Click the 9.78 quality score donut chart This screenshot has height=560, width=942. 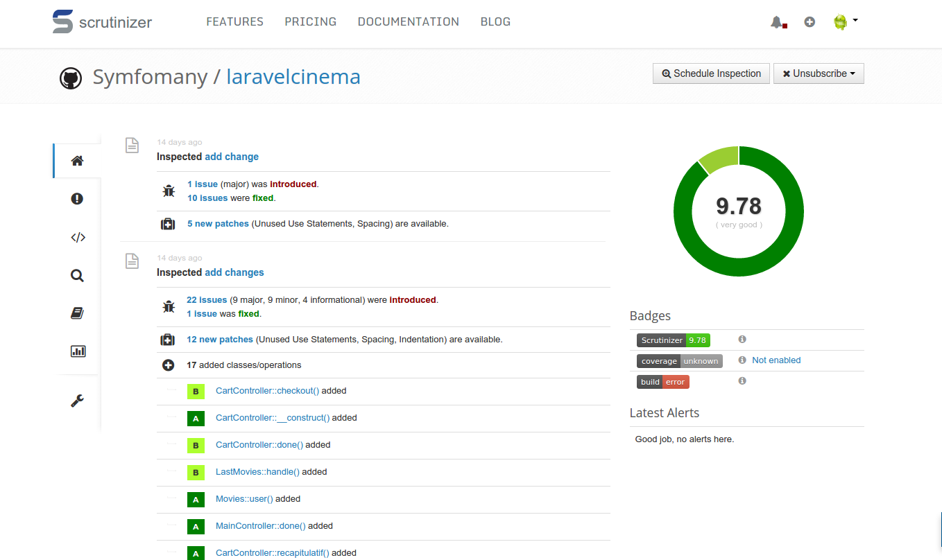point(739,211)
